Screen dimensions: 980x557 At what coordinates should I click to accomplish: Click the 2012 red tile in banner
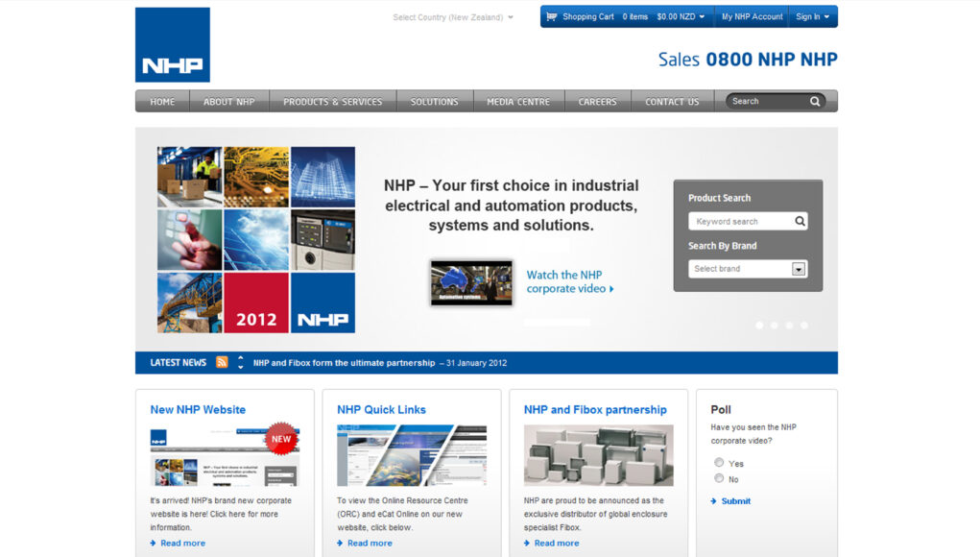pyautogui.click(x=256, y=303)
